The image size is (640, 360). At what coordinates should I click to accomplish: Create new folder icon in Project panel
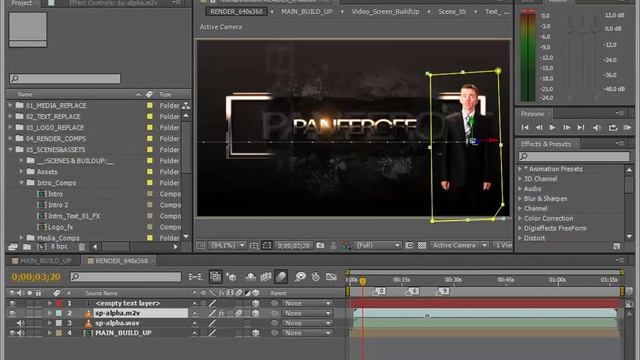coord(27,247)
